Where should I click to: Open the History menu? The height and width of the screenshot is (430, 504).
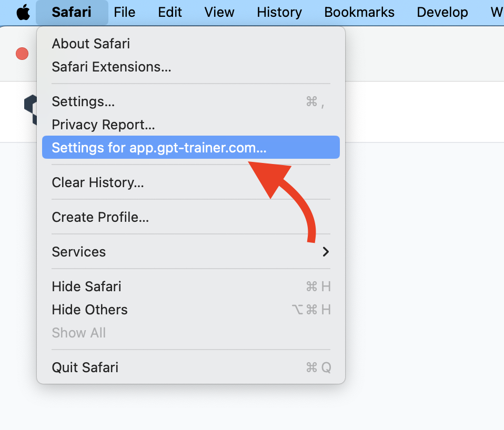point(279,13)
